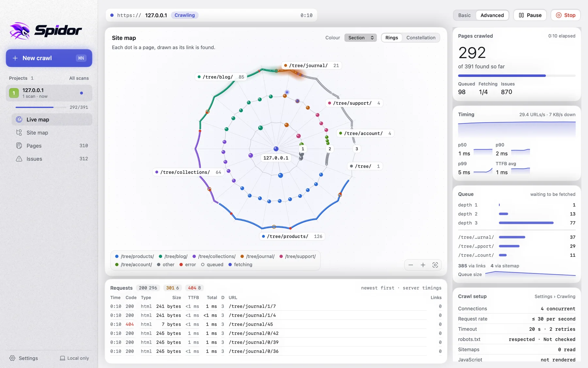Pause the running crawl
Viewport: 588px width, 368px height.
pos(530,15)
